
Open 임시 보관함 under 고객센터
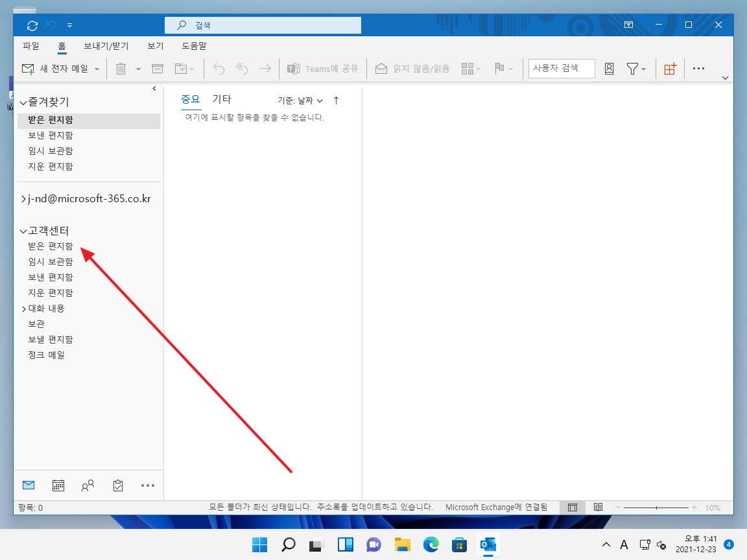(51, 262)
